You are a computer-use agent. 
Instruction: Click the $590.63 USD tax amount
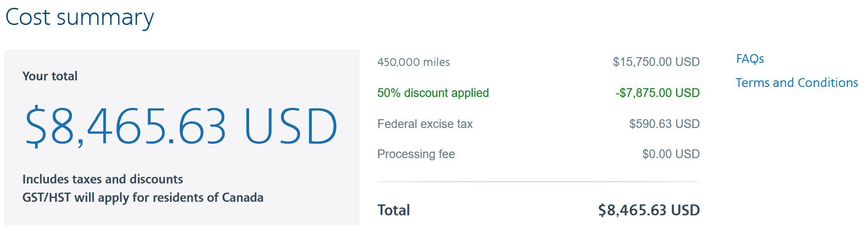tap(664, 124)
